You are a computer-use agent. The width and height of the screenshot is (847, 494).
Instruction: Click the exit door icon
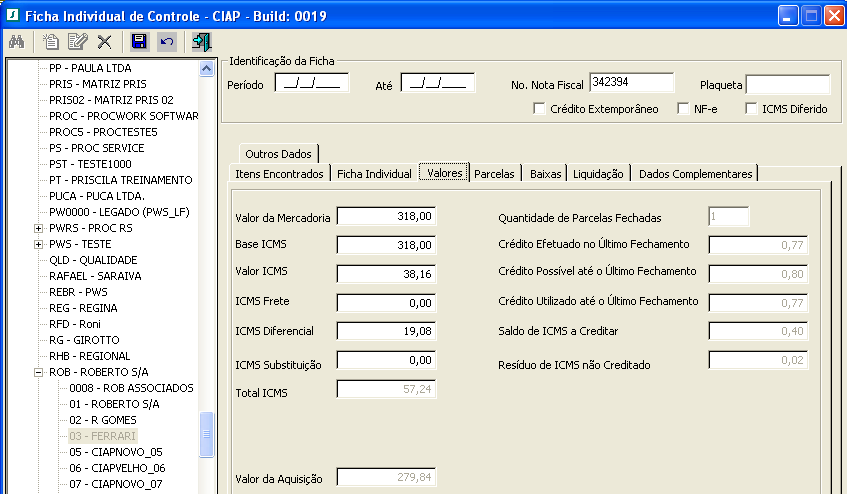pos(202,41)
